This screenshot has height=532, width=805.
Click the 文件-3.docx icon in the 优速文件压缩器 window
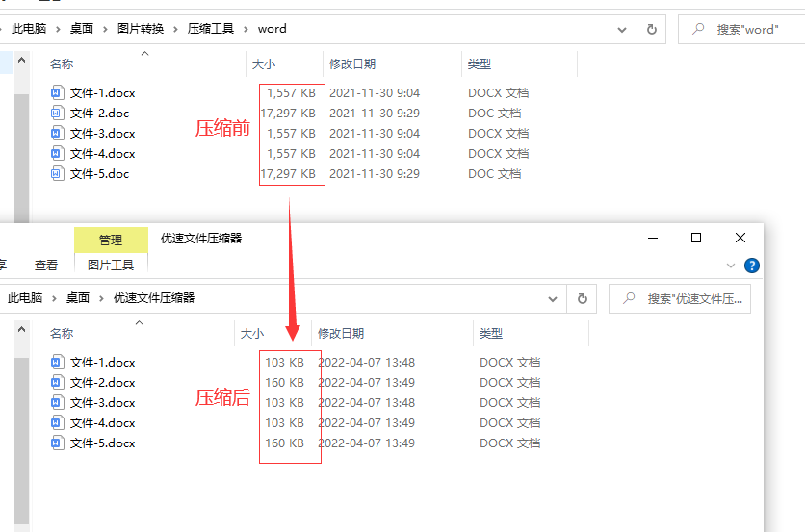point(57,403)
